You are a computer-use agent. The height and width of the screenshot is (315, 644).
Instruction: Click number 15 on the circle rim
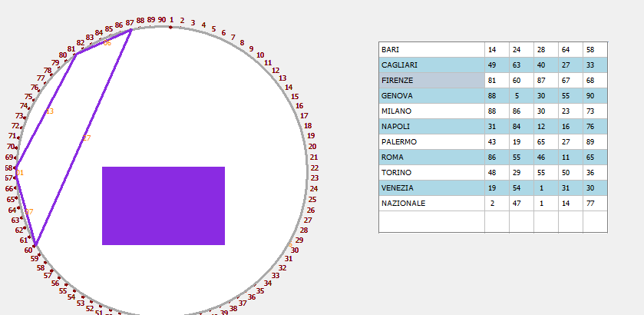(x=295, y=97)
